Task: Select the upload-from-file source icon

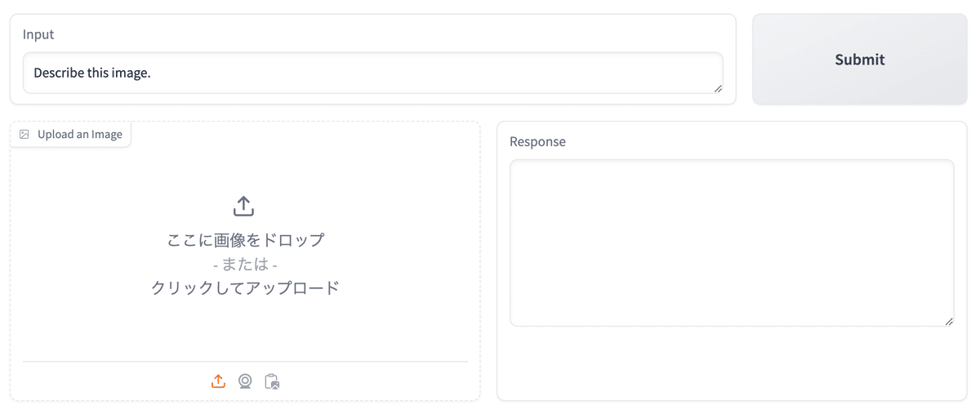Action: pos(218,381)
